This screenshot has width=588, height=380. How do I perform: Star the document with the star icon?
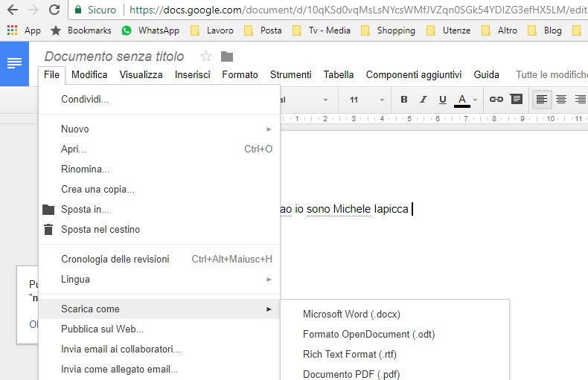pyautogui.click(x=206, y=57)
